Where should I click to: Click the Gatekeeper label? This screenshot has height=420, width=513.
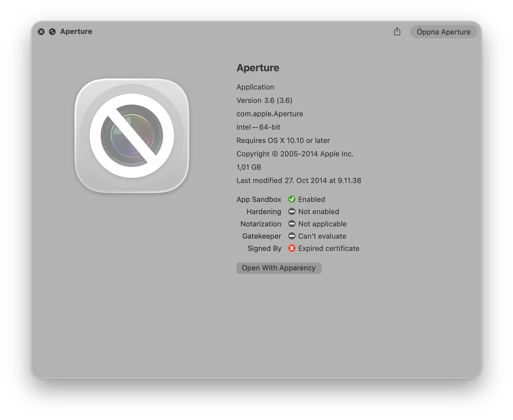[x=262, y=236]
